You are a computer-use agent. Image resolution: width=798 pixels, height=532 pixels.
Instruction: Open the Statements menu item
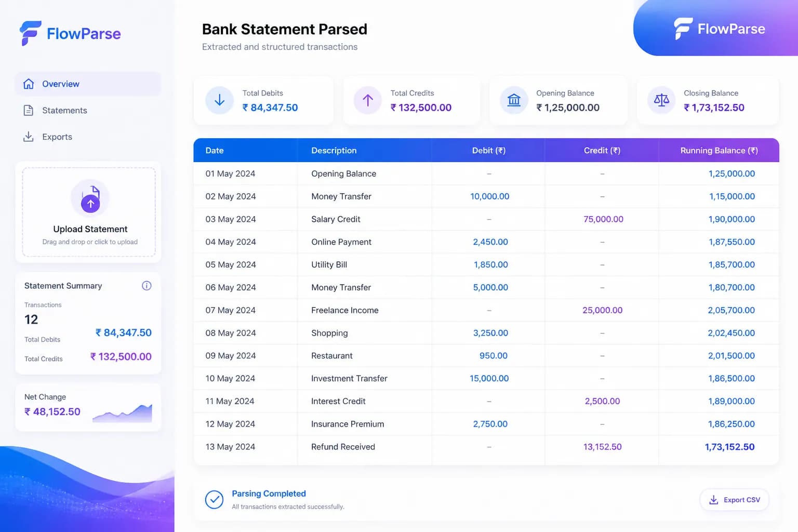click(x=88, y=110)
